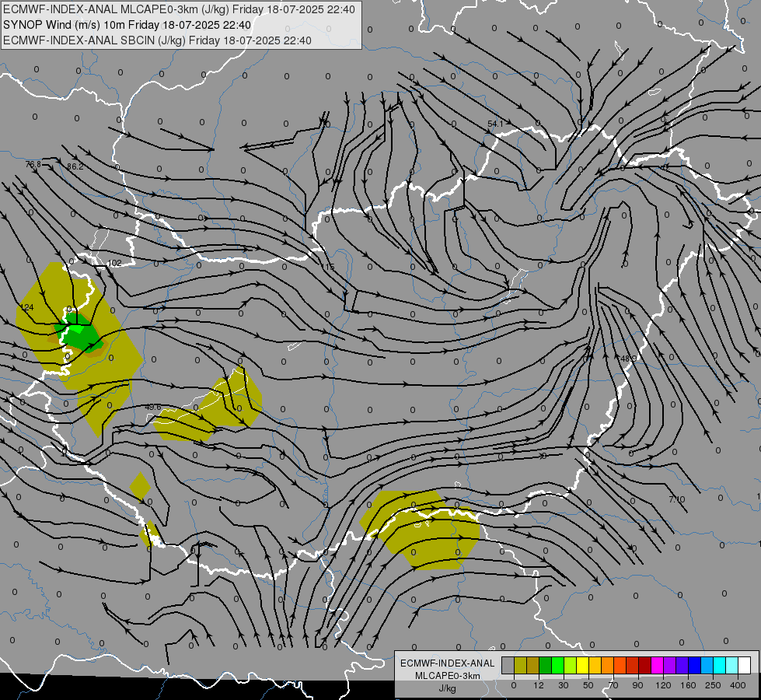
Task: Click the 115 value on map
Action: [x=328, y=268]
